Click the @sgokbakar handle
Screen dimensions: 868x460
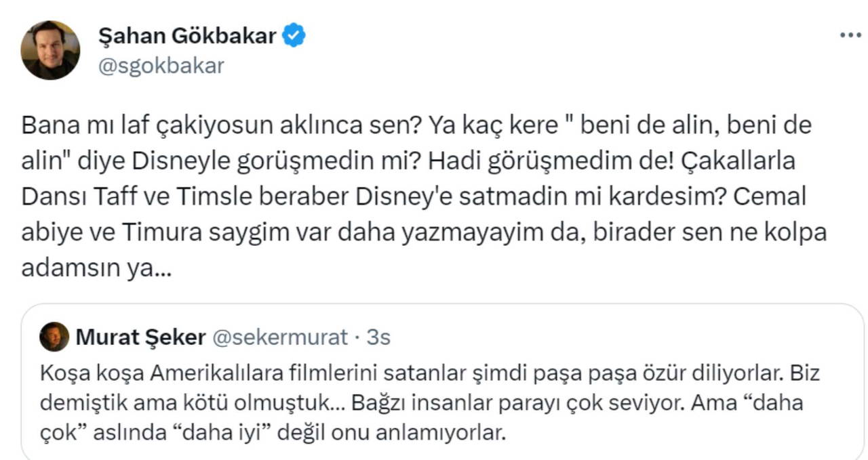click(x=161, y=66)
